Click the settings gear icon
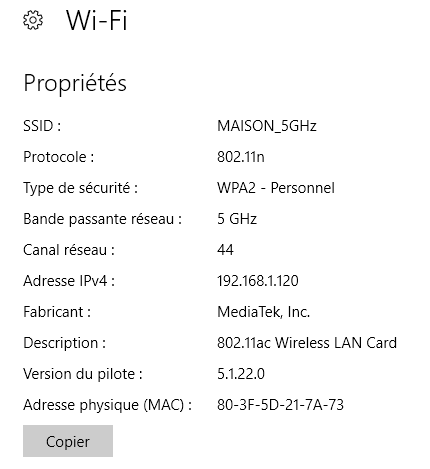Image resolution: width=430 pixels, height=469 pixels. [x=33, y=20]
